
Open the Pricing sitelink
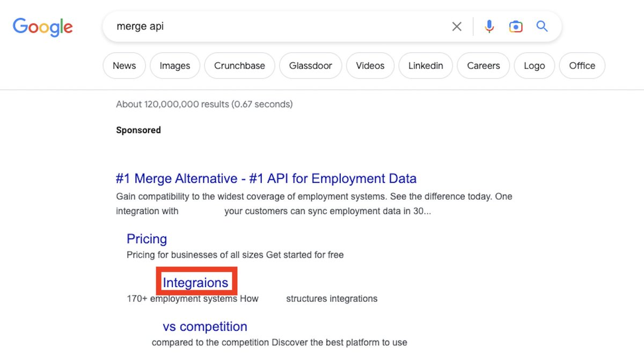(x=147, y=239)
